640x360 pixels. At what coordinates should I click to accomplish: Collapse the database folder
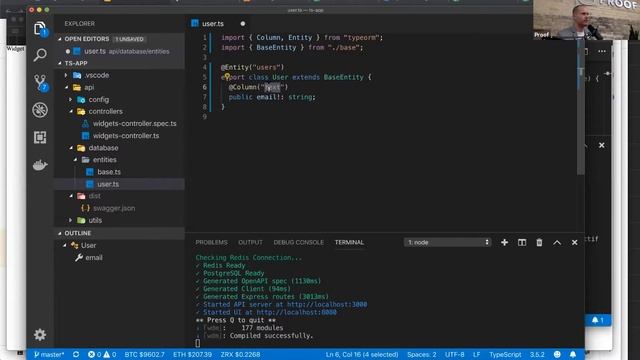[x=71, y=148]
